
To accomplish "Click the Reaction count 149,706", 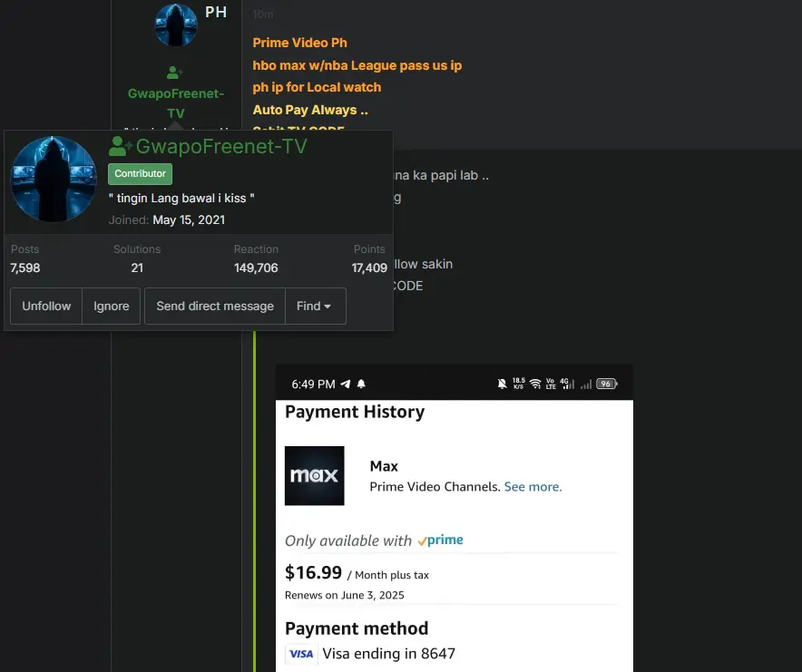I will coord(256,268).
